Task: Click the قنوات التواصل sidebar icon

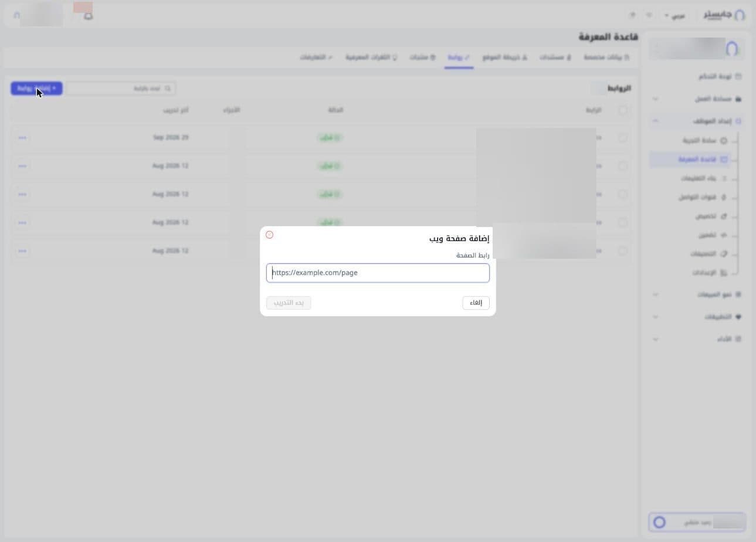Action: (724, 197)
